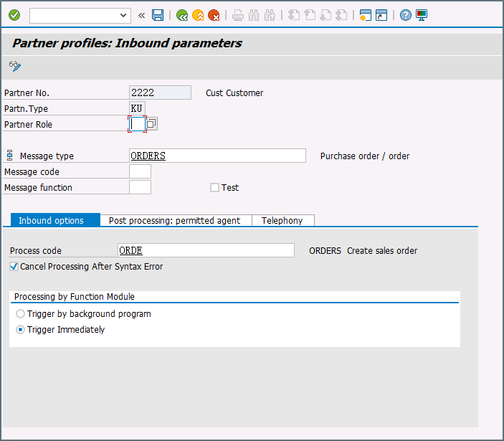Open the command field dropdown arrow
The width and height of the screenshot is (504, 441).
(123, 16)
